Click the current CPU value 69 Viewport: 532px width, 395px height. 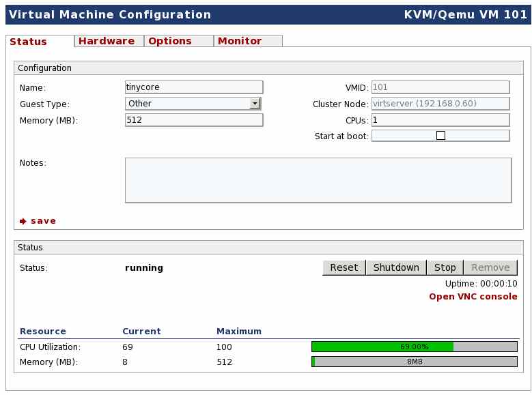coord(128,347)
